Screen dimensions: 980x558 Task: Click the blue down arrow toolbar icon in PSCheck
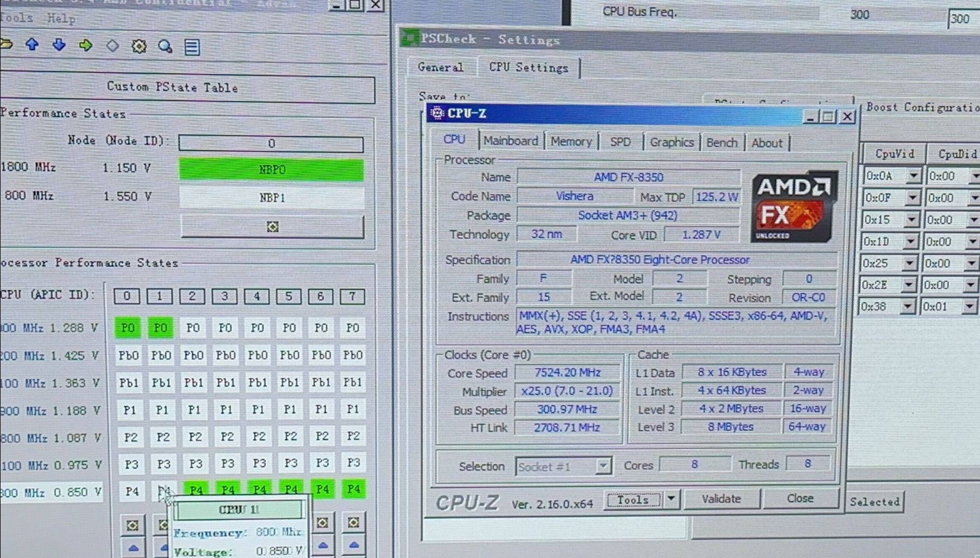coord(59,45)
